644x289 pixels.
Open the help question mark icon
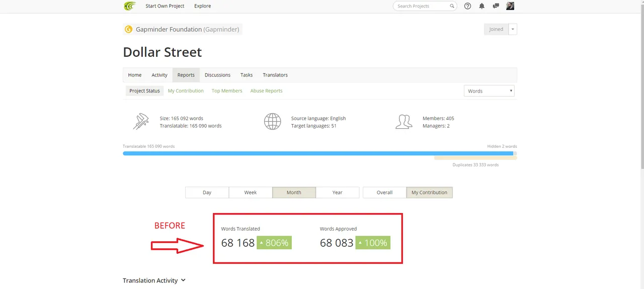(x=468, y=6)
